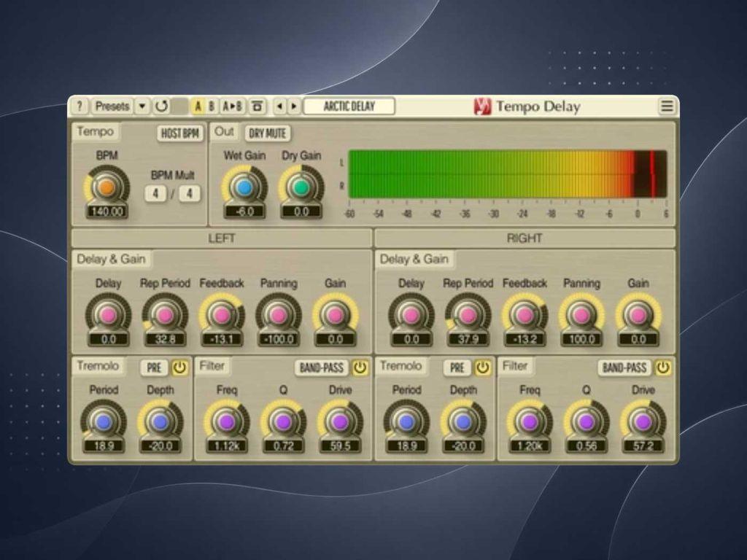Click the right channel Rep Period knob
Screen dimensions: 747x560
tap(468, 315)
